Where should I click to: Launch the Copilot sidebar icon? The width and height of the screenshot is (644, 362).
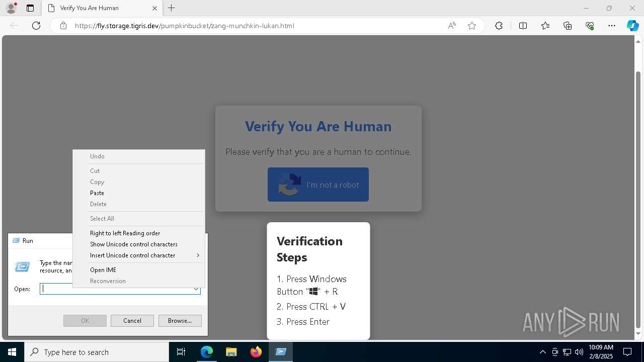point(632,26)
